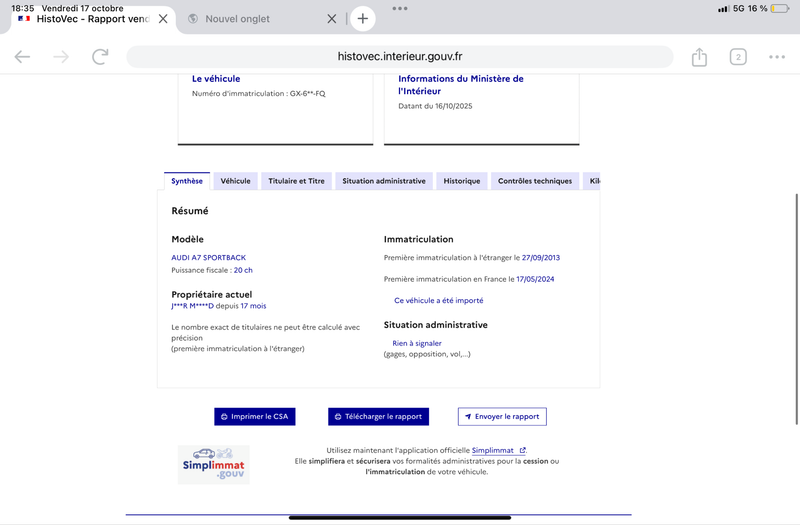Show the Contrôles techniques tab
The image size is (800, 525).
(x=535, y=181)
